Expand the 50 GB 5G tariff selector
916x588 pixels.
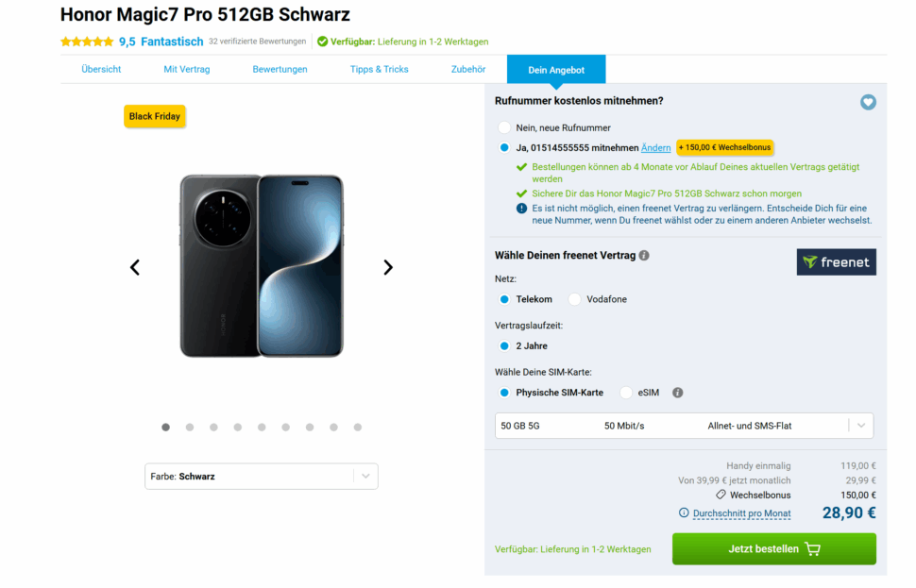coord(860,426)
